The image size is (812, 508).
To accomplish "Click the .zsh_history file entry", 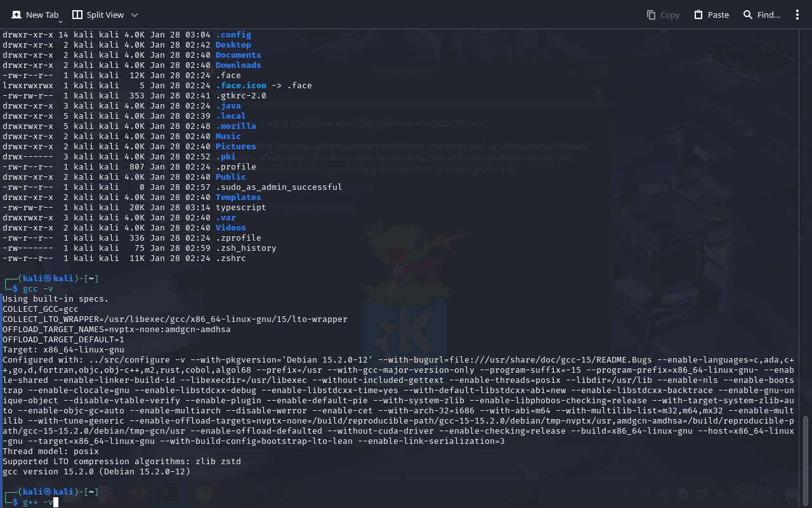I will (x=246, y=248).
